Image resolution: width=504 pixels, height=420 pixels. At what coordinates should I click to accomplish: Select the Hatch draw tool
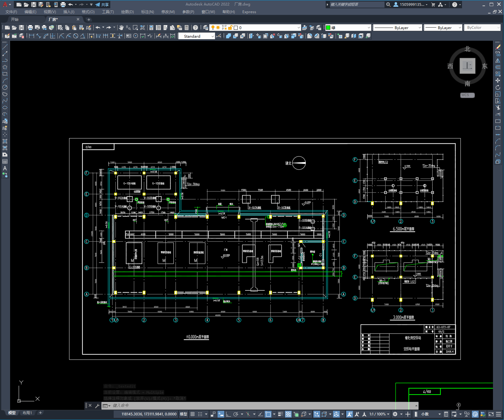(x=5, y=141)
